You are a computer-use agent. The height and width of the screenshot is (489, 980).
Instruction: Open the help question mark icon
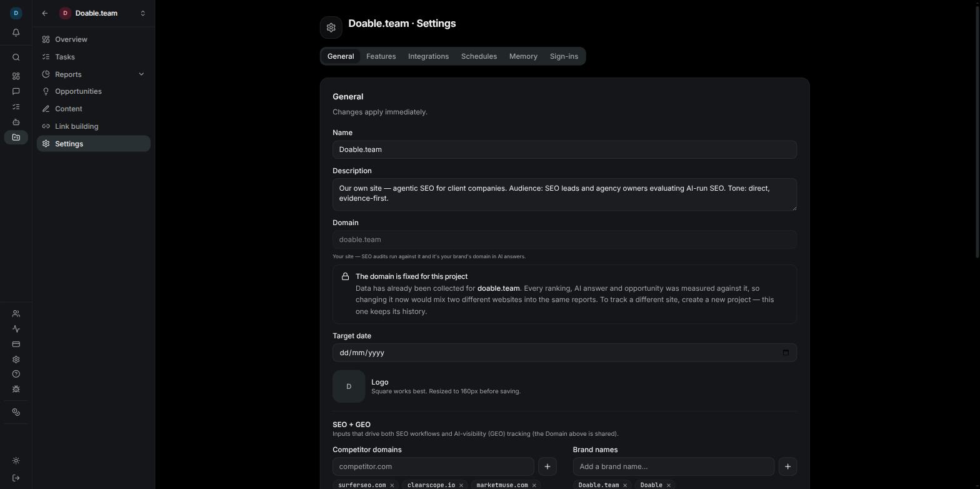point(16,374)
